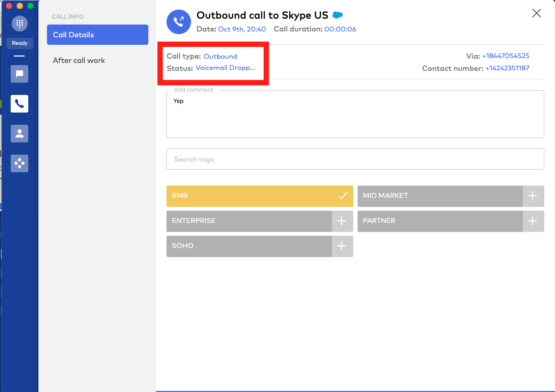
Task: Select the phone calls icon in sidebar
Action: click(19, 103)
